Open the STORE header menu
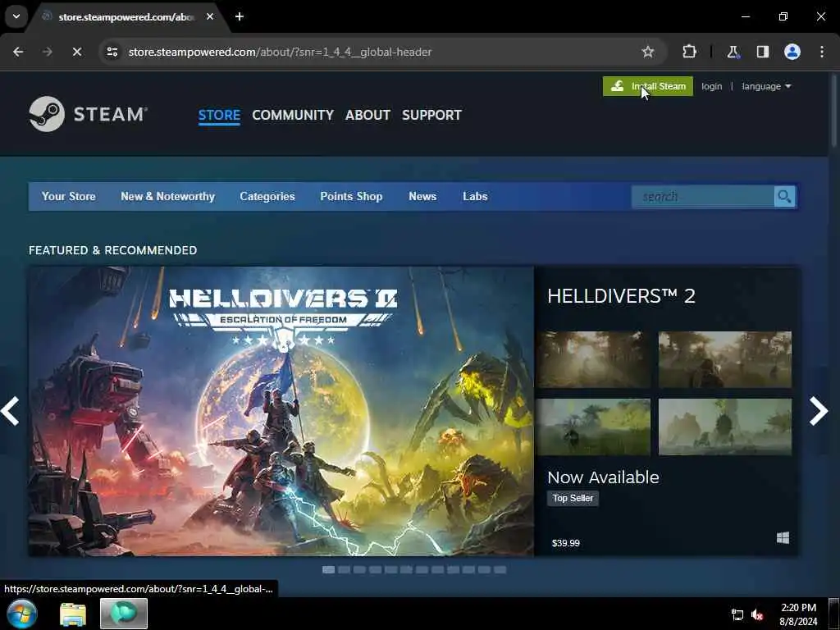This screenshot has width=840, height=630. click(219, 115)
